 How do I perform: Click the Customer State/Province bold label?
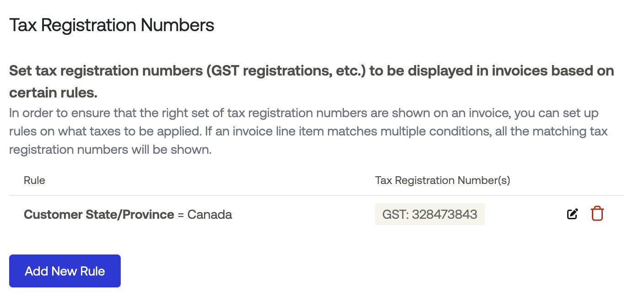tap(99, 214)
